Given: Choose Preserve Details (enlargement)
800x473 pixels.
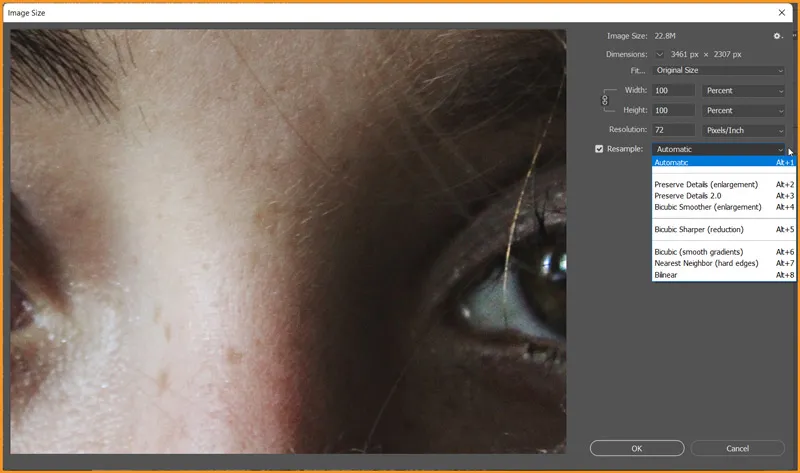Looking at the screenshot, I should 723,184.
